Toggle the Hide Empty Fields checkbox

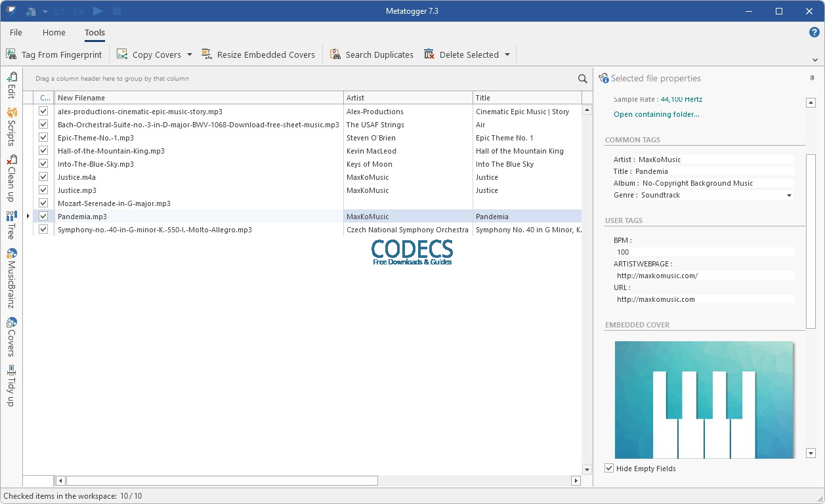pos(609,468)
